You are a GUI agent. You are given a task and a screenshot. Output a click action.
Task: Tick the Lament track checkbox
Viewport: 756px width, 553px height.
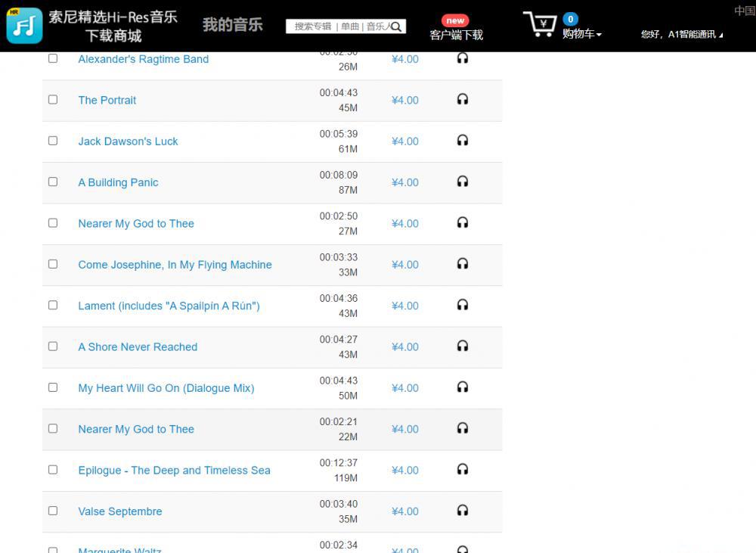(x=53, y=305)
